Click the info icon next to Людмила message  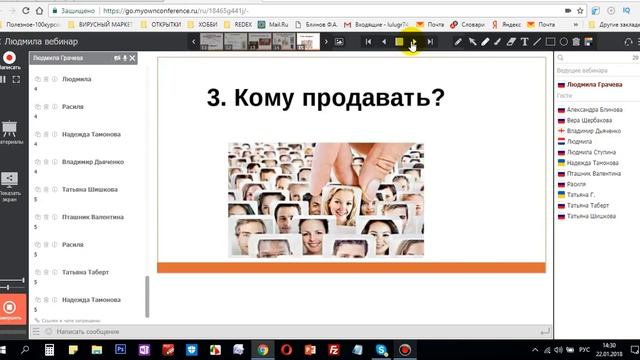point(55,79)
